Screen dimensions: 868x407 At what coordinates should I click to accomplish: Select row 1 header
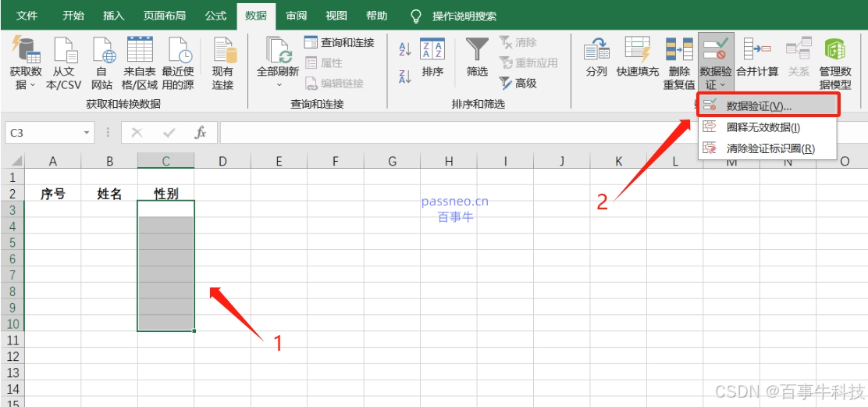12,177
